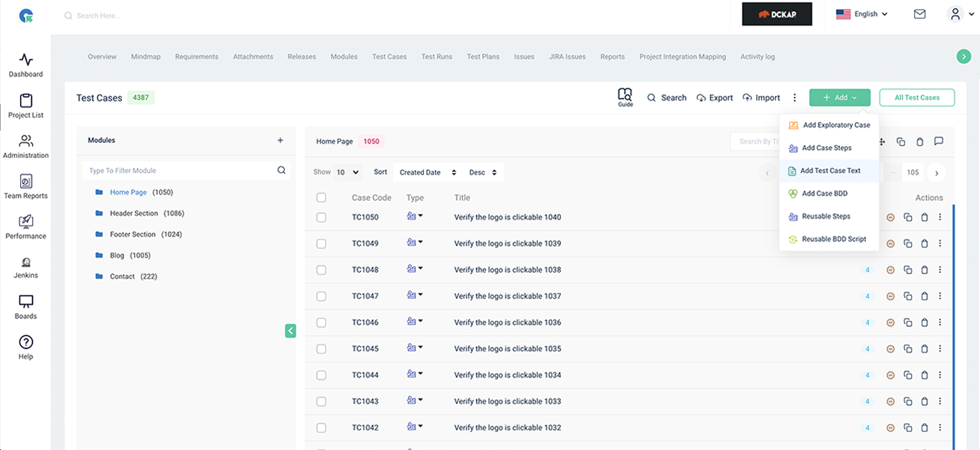The image size is (980, 450).
Task: Switch to the Test Runs tab
Action: tap(437, 57)
